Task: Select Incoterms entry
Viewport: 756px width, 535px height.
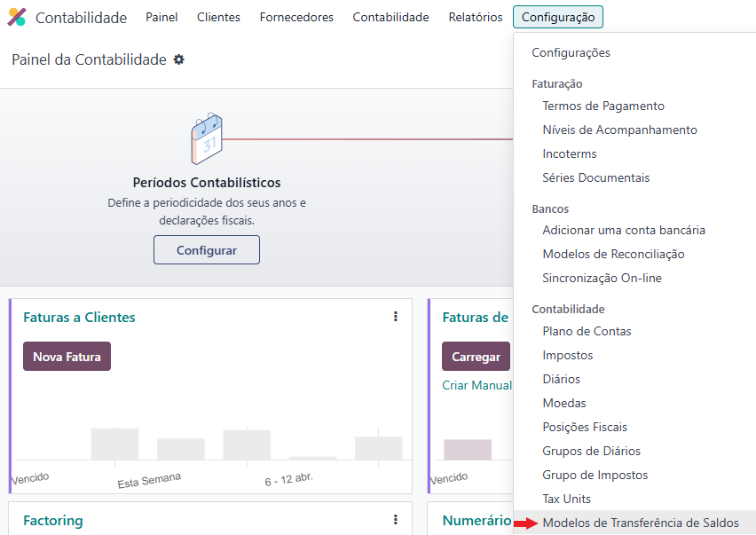Action: tap(570, 153)
